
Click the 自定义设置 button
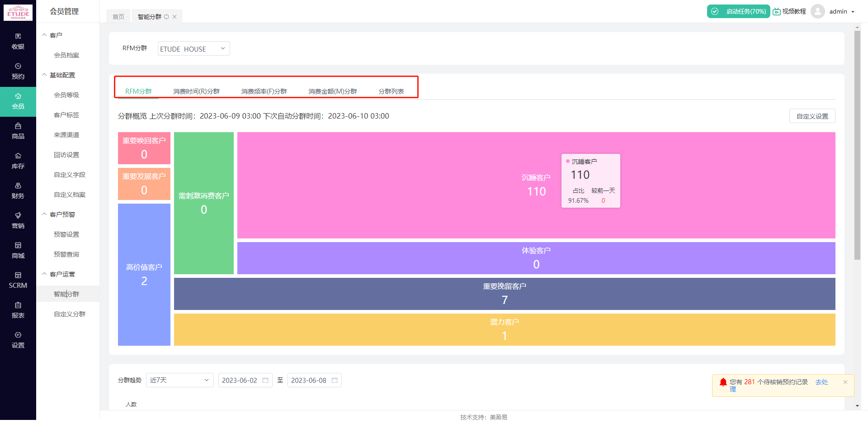[x=812, y=116]
